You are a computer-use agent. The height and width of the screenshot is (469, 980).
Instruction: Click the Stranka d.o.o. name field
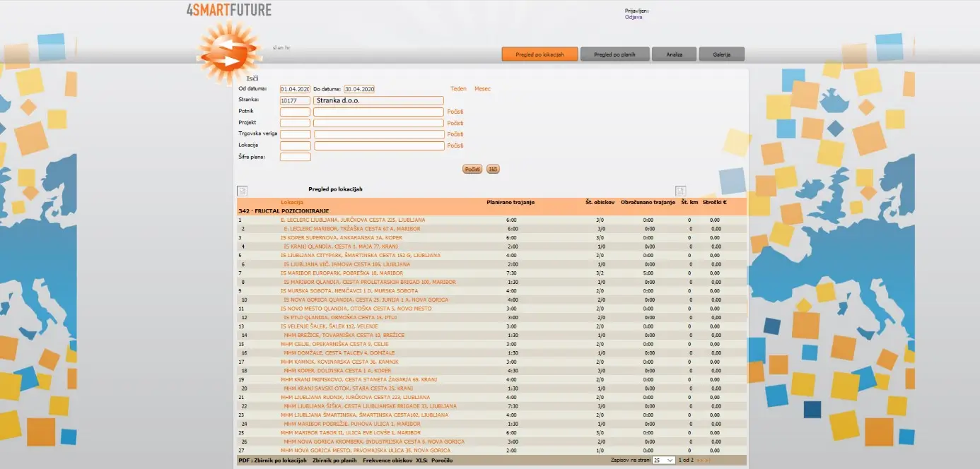378,100
